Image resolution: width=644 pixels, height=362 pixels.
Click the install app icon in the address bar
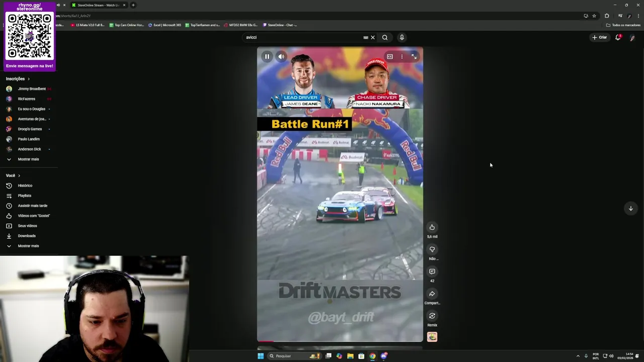point(586,16)
